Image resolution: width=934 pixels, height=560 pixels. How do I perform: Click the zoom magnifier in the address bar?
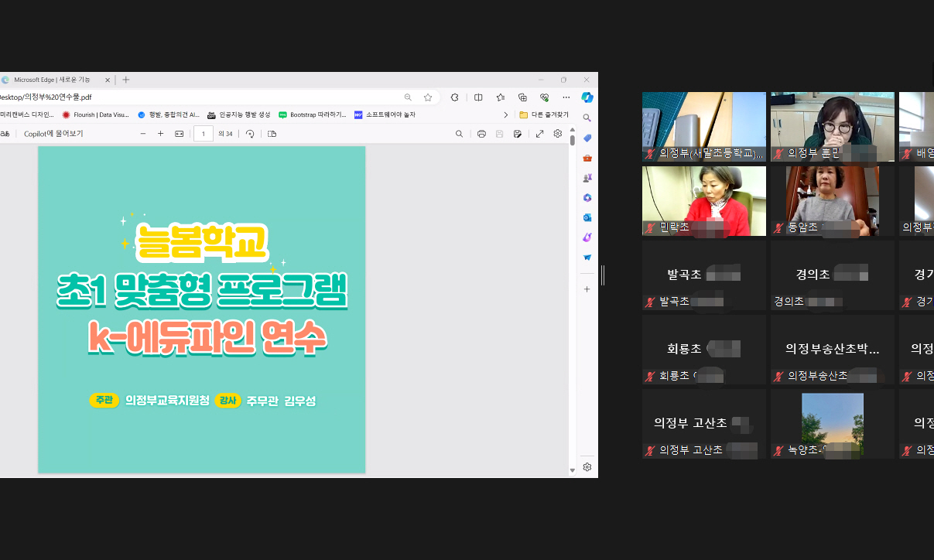click(x=408, y=97)
